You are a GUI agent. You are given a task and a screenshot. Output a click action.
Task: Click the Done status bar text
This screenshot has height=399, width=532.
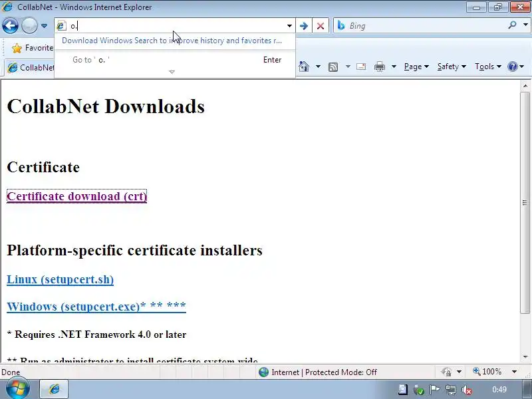coord(11,372)
